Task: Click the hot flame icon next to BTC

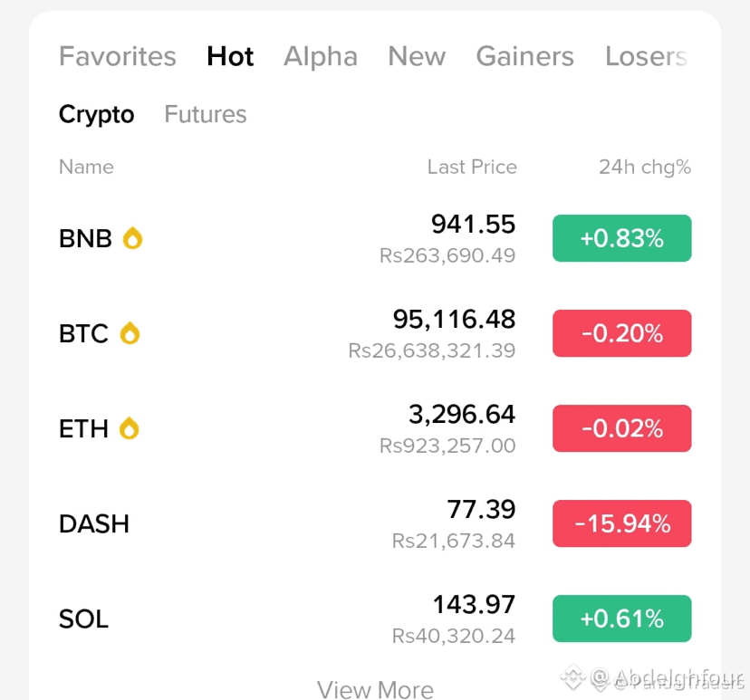Action: point(130,333)
